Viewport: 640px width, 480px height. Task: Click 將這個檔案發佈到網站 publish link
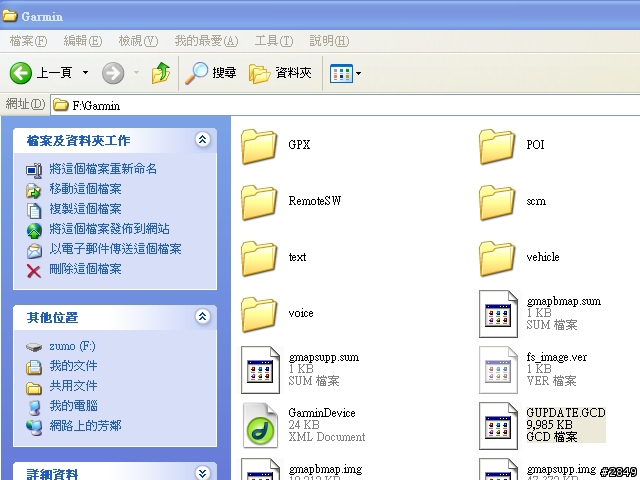109,229
